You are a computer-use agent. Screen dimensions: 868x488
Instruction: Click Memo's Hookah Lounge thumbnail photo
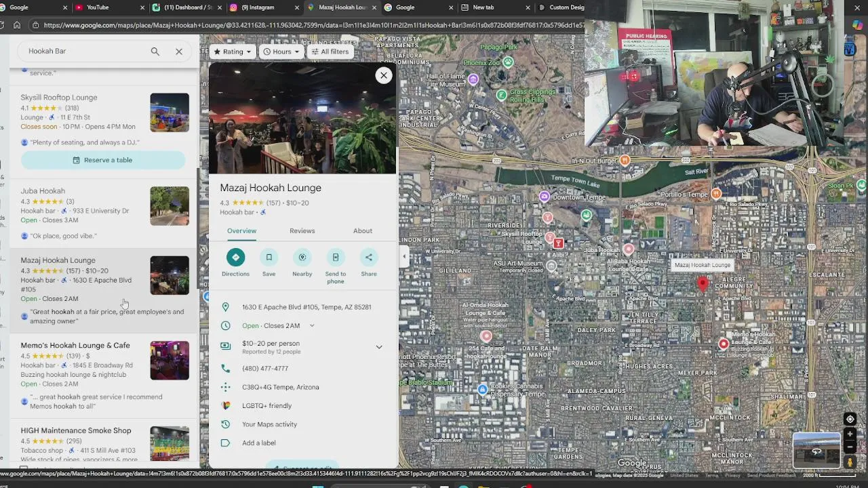point(170,361)
